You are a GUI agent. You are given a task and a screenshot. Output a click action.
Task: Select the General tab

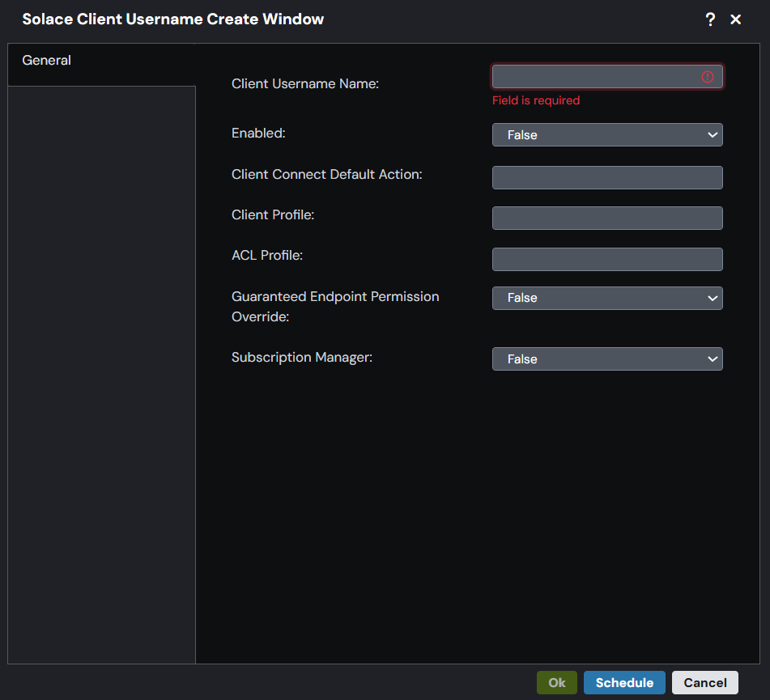point(102,64)
